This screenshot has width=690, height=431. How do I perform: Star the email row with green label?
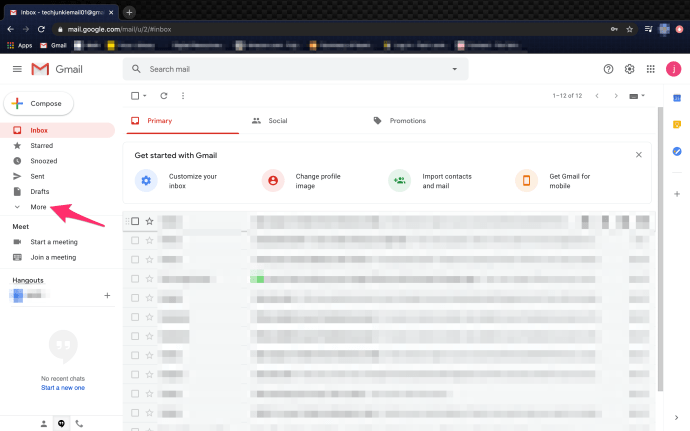click(150, 279)
